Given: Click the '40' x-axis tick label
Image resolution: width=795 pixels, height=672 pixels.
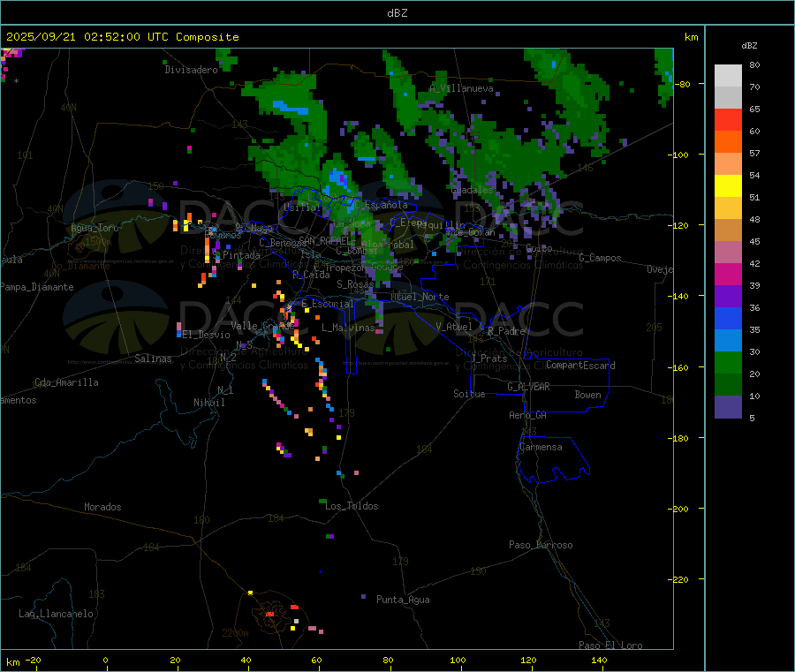Looking at the screenshot, I should (246, 660).
